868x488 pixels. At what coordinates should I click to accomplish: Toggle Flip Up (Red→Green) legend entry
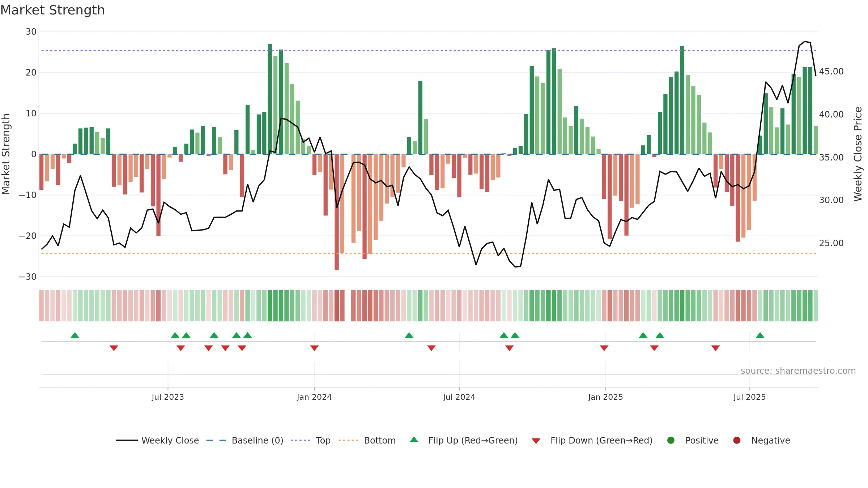coord(464,440)
